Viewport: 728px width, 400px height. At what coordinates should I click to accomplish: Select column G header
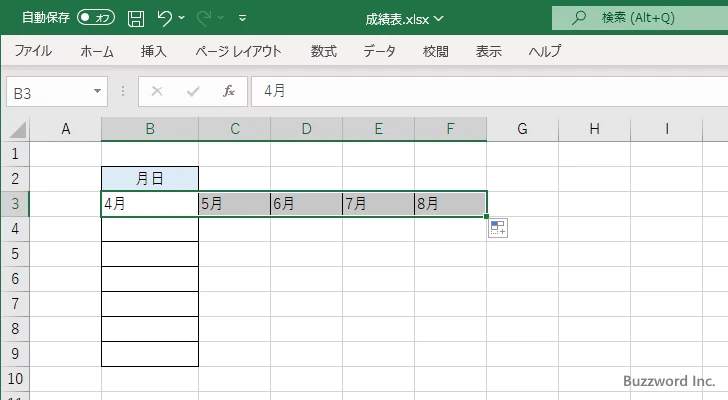click(522, 129)
